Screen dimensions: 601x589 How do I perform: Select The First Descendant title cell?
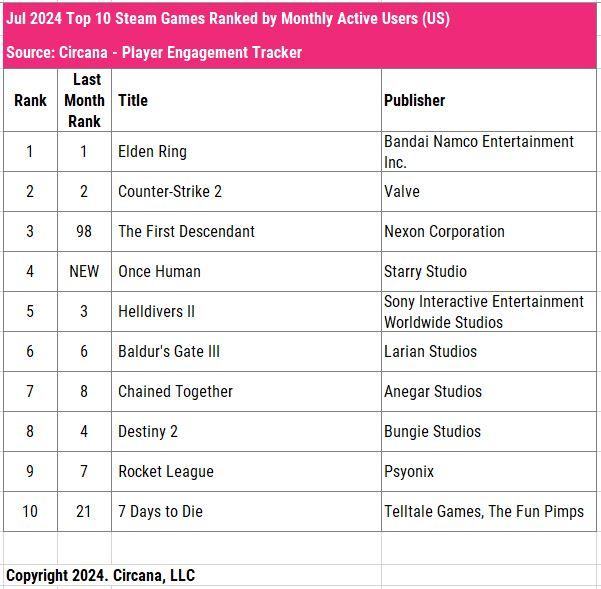coord(186,231)
